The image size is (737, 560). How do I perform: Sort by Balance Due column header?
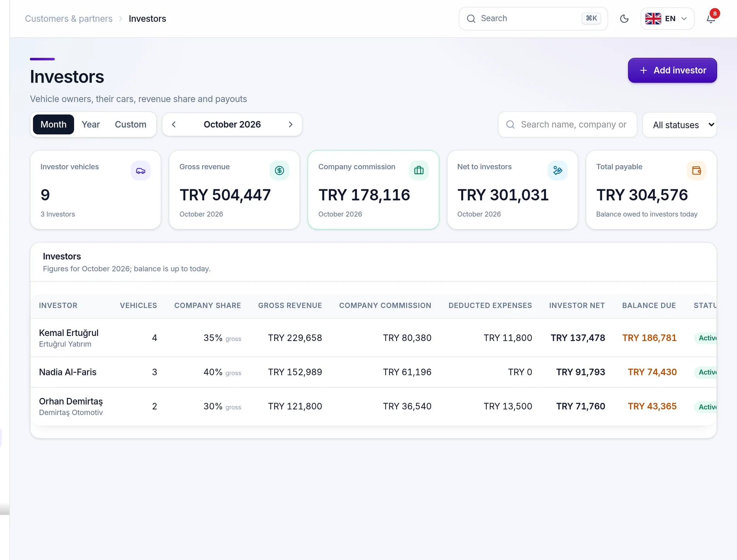tap(649, 305)
